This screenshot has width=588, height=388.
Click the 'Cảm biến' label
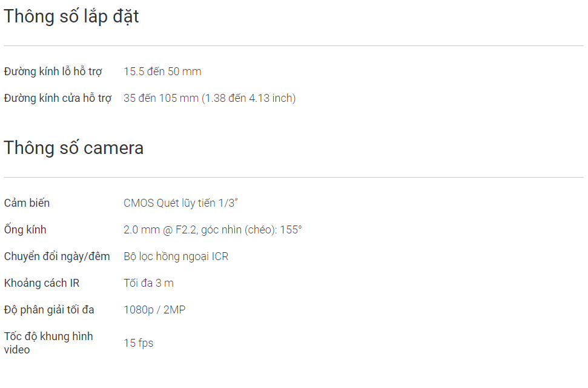coord(27,203)
